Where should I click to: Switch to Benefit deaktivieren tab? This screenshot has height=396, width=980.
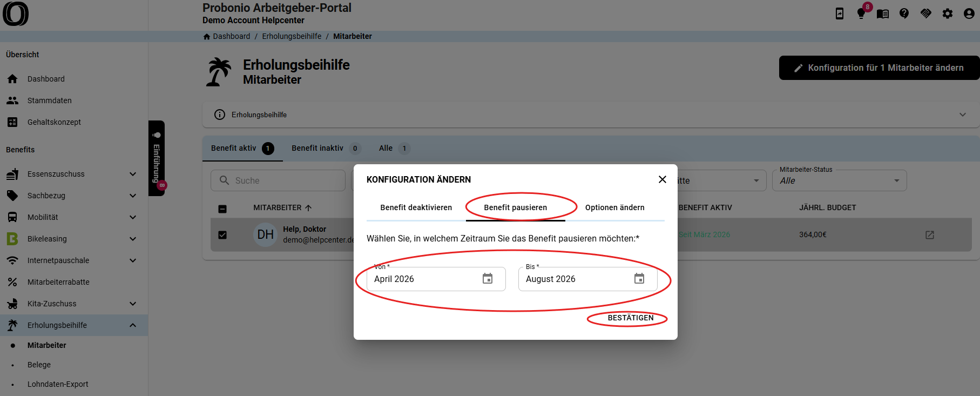416,207
